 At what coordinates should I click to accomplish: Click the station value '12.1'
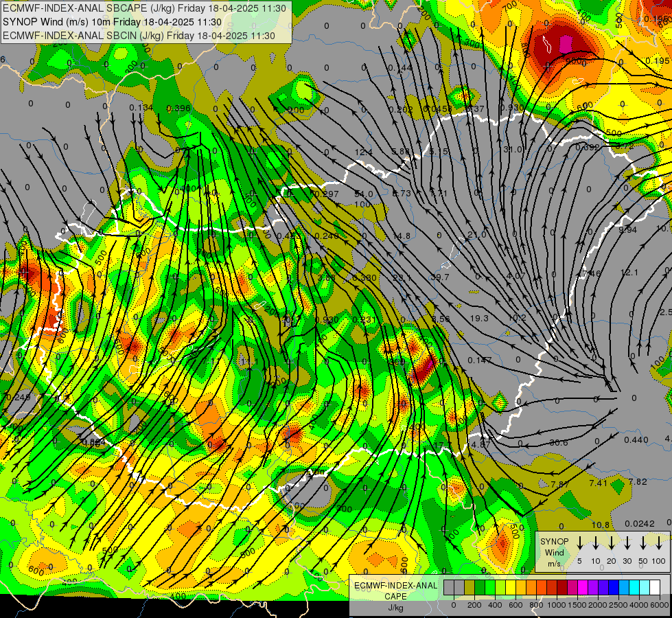pyautogui.click(x=629, y=273)
